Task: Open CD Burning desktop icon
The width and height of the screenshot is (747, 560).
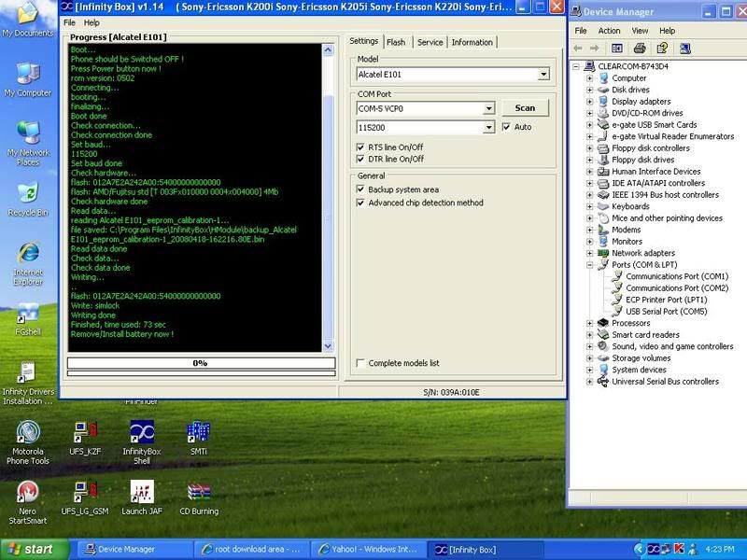Action: click(198, 494)
